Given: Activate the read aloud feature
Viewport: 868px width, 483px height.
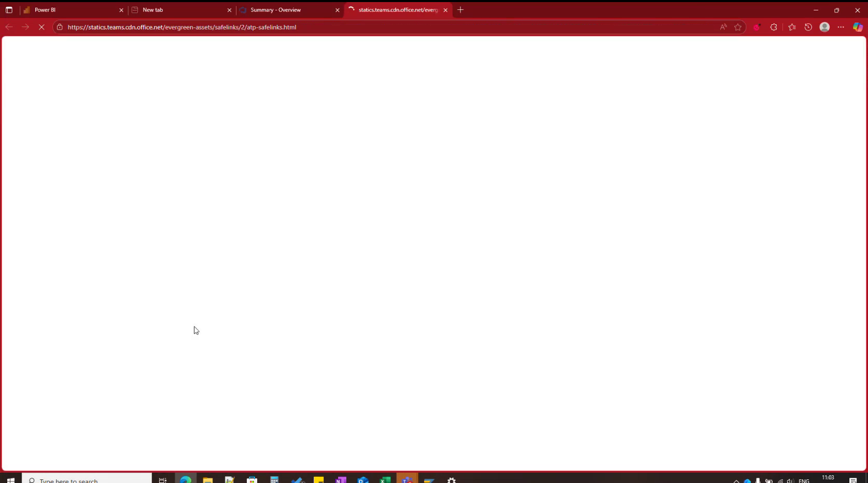Looking at the screenshot, I should point(723,27).
